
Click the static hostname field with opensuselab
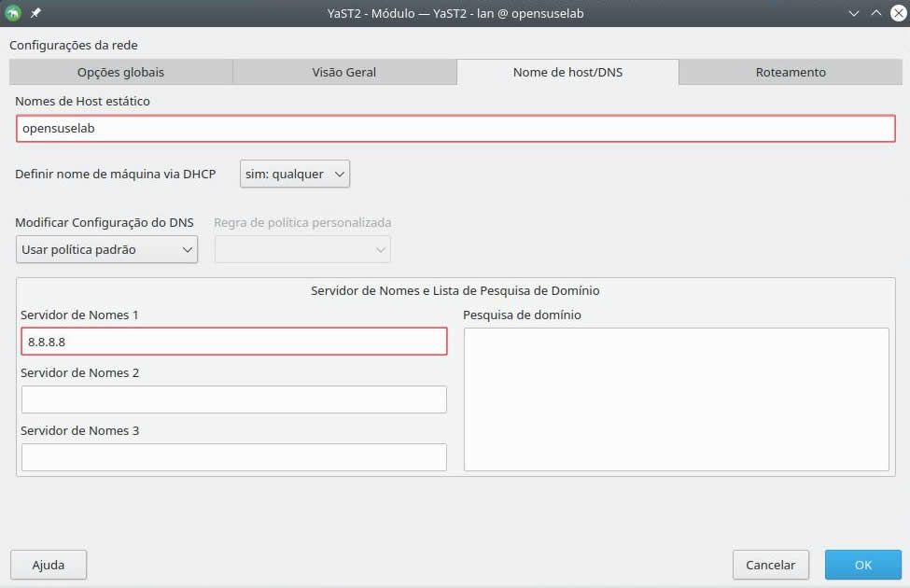click(x=455, y=129)
